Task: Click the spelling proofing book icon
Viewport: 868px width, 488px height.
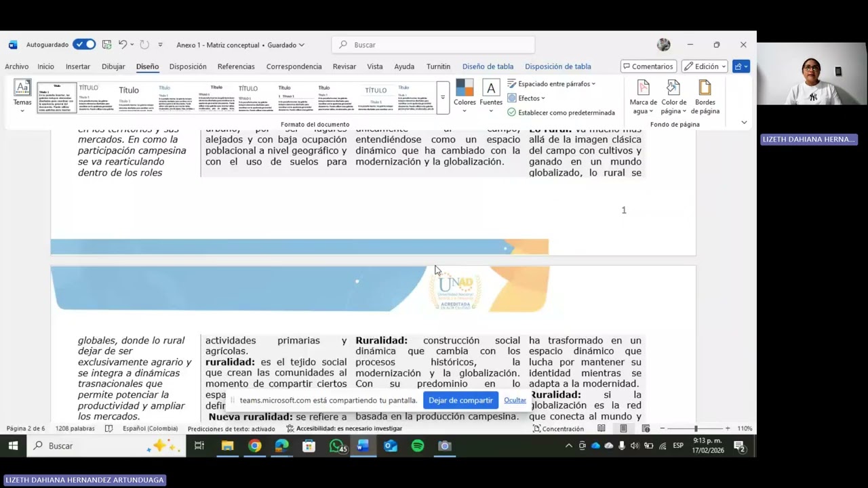Action: [108, 428]
